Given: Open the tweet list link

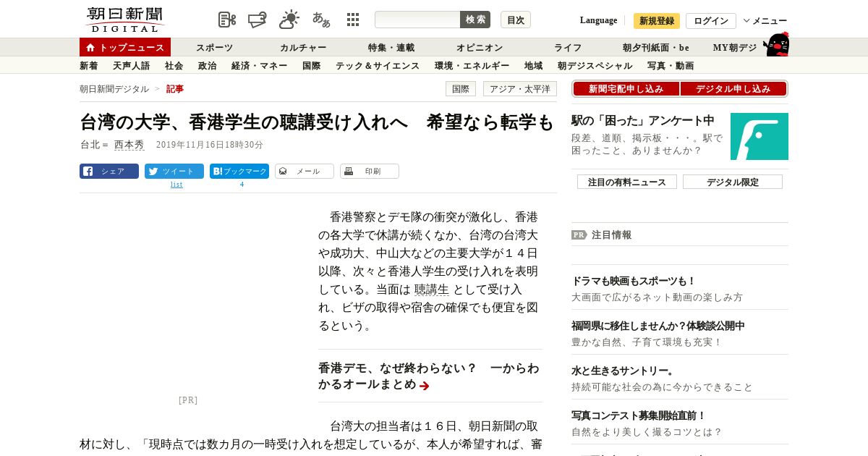Looking at the screenshot, I should click(x=176, y=185).
